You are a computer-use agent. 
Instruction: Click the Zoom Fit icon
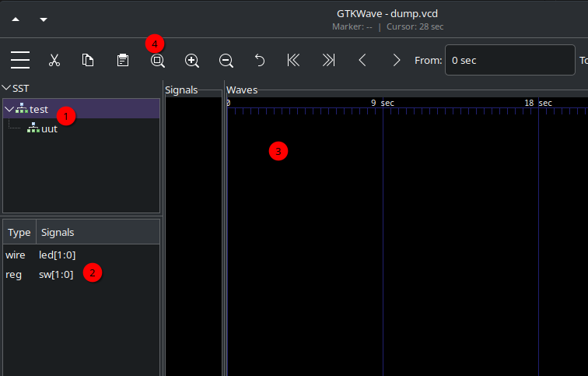click(157, 60)
